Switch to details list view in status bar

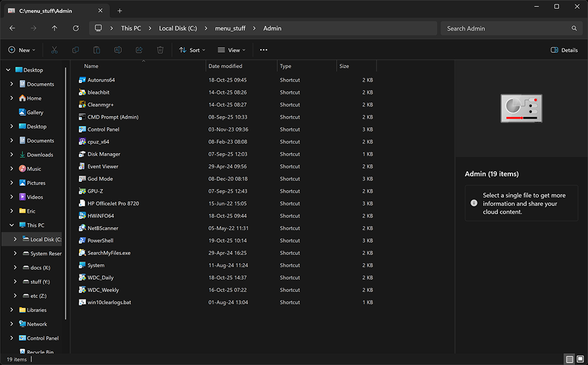(569, 359)
